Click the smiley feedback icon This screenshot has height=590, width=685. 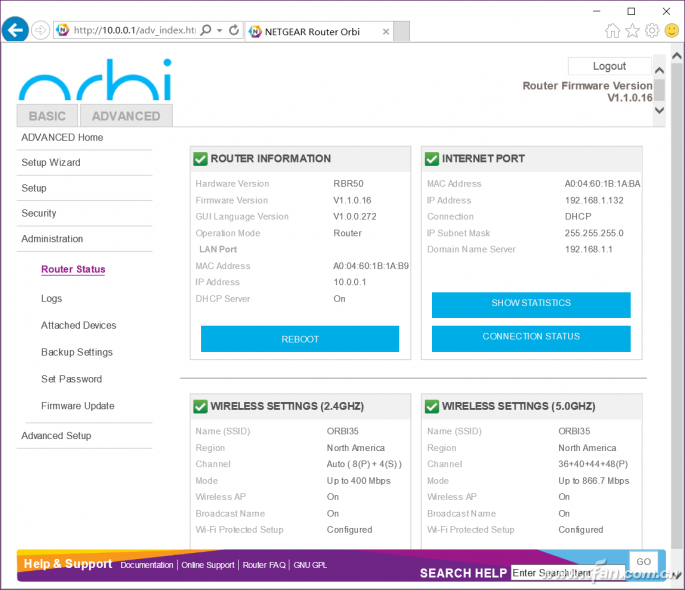click(672, 31)
